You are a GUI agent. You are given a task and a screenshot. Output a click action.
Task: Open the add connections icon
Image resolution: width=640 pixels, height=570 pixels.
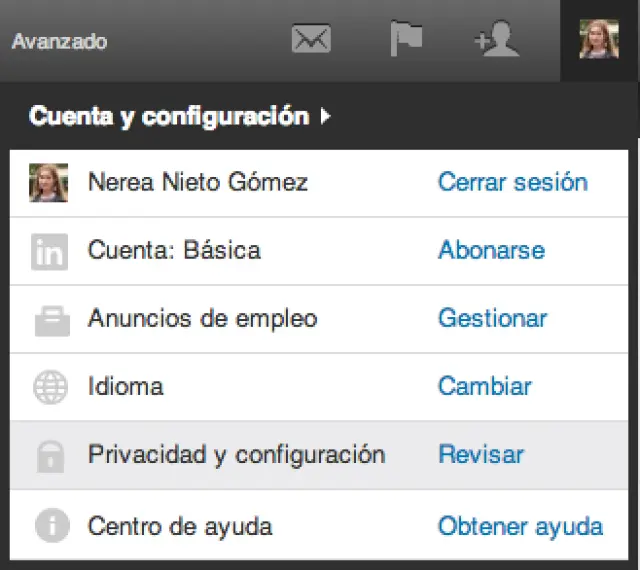(496, 41)
